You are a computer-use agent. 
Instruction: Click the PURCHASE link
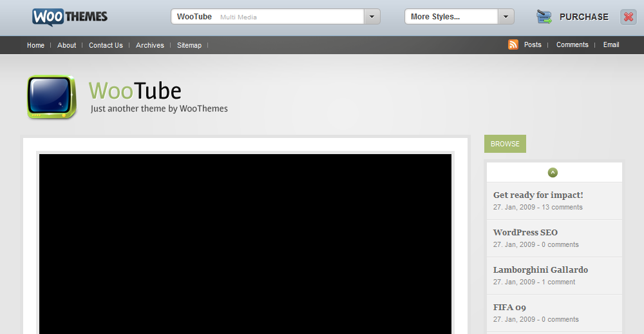583,17
